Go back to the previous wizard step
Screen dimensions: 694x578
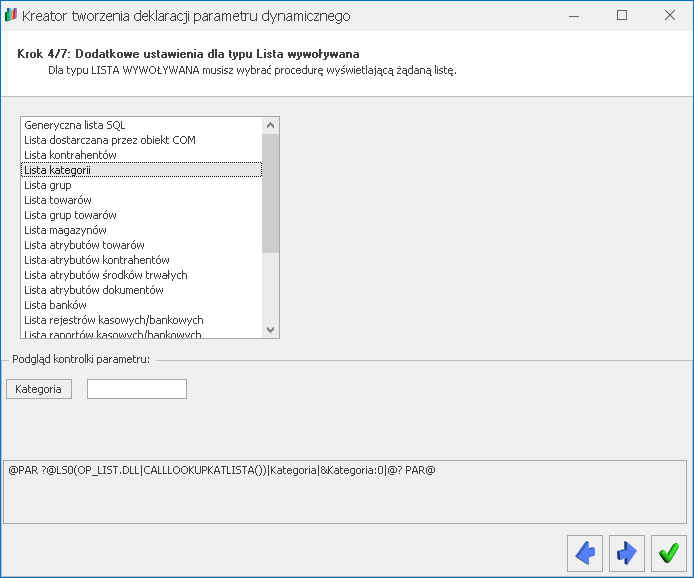coord(585,553)
